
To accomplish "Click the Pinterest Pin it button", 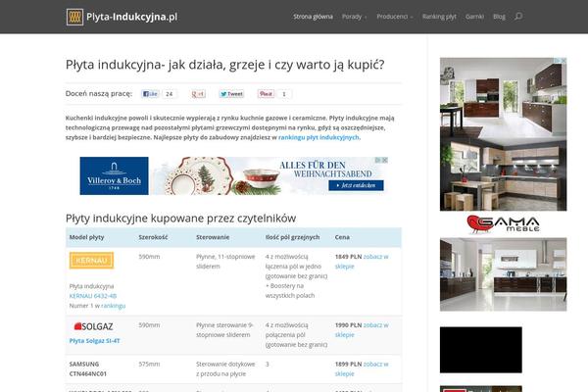I will (x=266, y=94).
